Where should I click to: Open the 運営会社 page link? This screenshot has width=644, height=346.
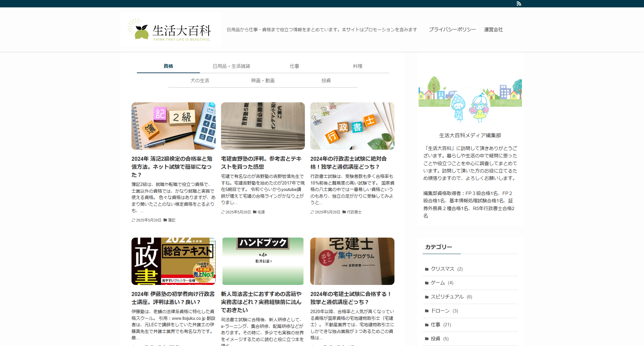click(x=493, y=30)
